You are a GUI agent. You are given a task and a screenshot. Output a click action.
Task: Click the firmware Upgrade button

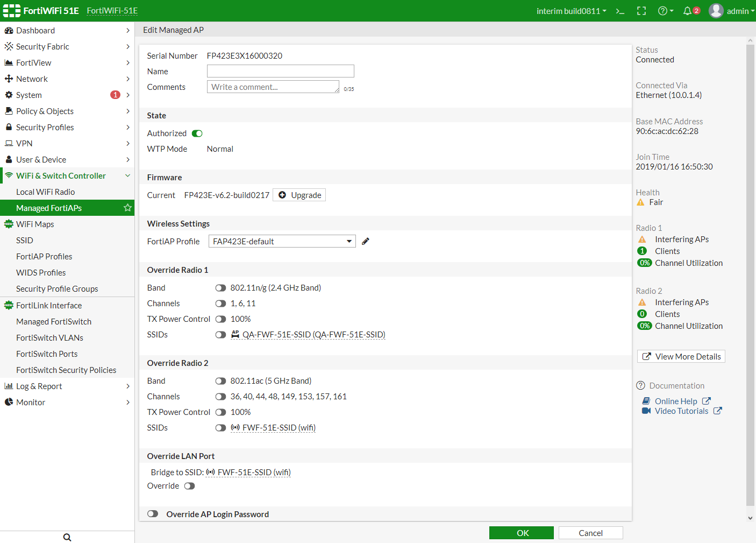pos(299,195)
